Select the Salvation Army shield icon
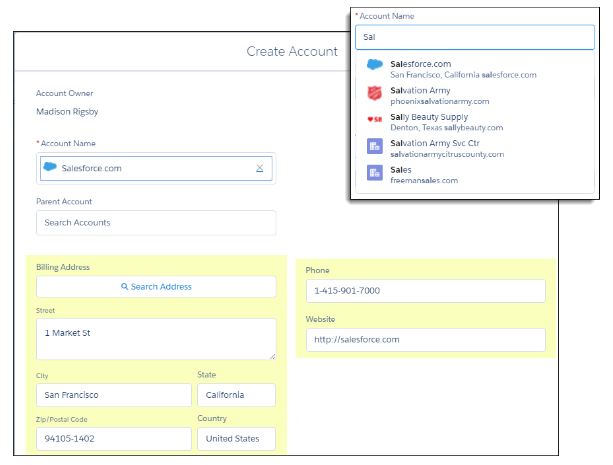The width and height of the screenshot is (613, 465). (375, 93)
